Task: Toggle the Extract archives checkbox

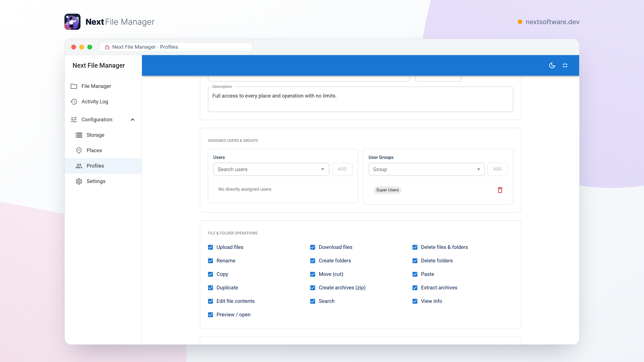Action: tap(415, 288)
